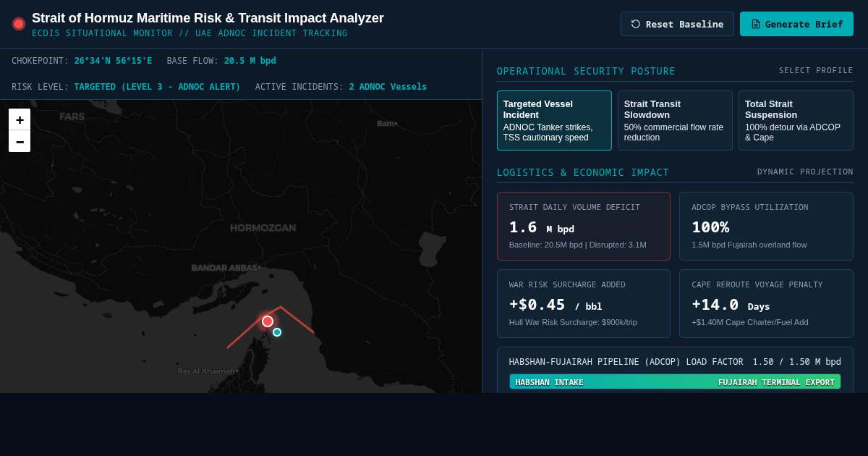Click the Reset Baseline button
Viewport: 868px width, 456px height.
click(x=677, y=24)
